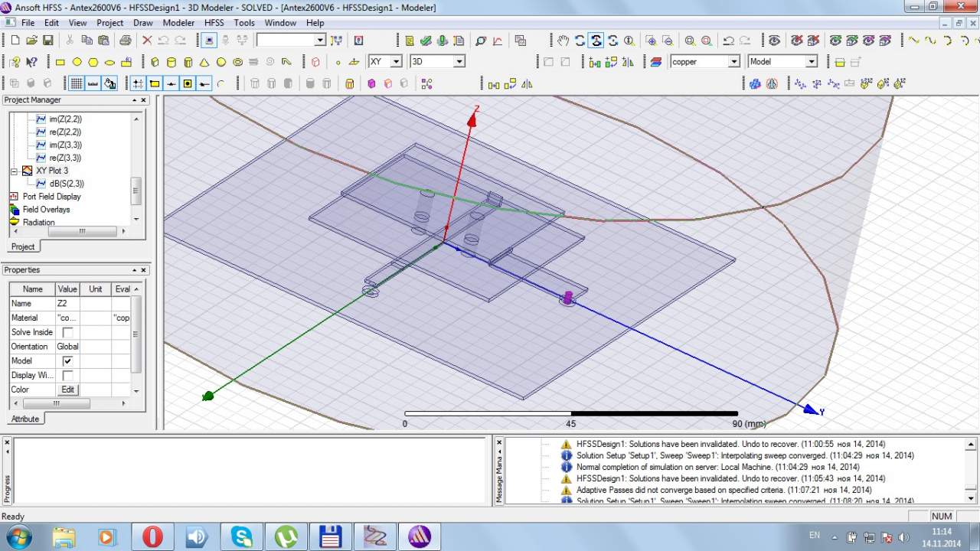Viewport: 980px width, 551px height.
Task: Open the Modeler menu
Action: 178,23
